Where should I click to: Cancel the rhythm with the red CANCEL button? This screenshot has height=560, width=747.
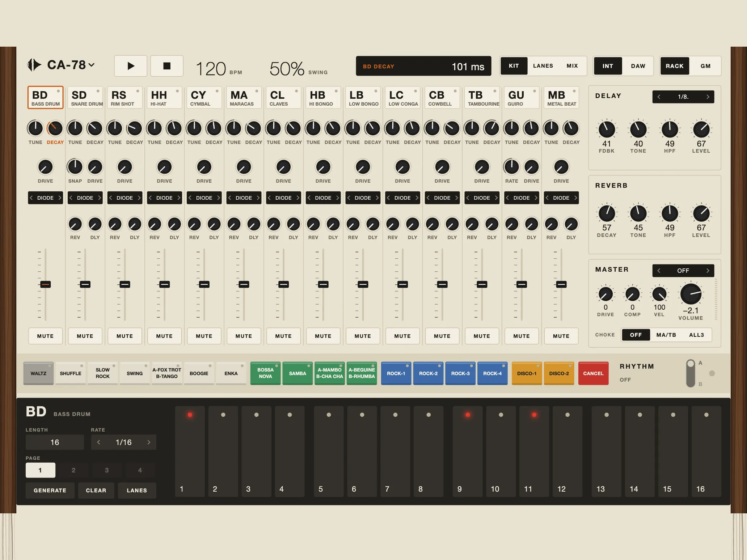[593, 373]
